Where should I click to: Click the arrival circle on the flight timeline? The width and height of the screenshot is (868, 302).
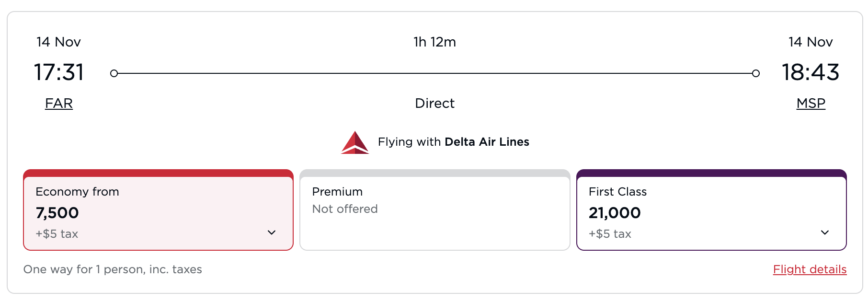(x=756, y=73)
